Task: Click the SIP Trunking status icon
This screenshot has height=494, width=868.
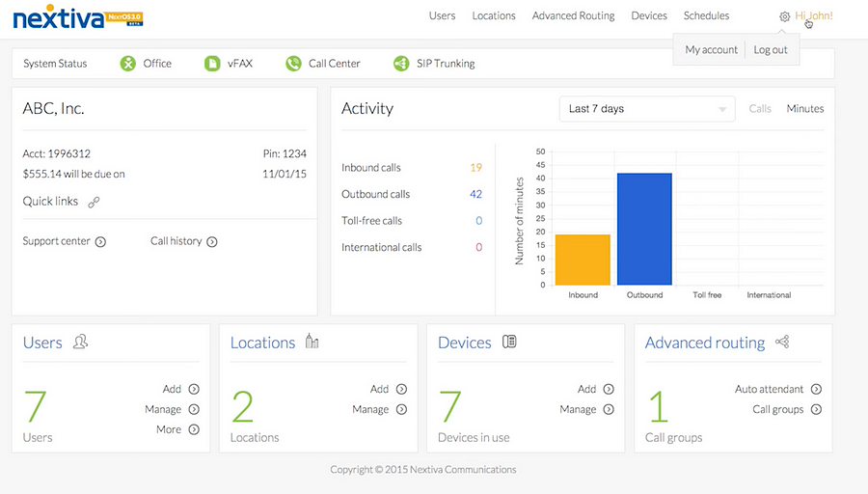Action: [x=401, y=64]
